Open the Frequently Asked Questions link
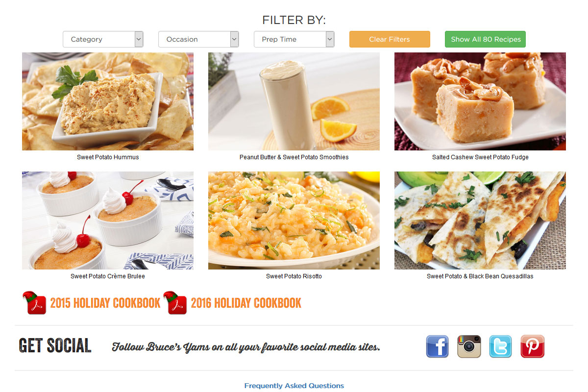The height and width of the screenshot is (392, 588). (294, 386)
